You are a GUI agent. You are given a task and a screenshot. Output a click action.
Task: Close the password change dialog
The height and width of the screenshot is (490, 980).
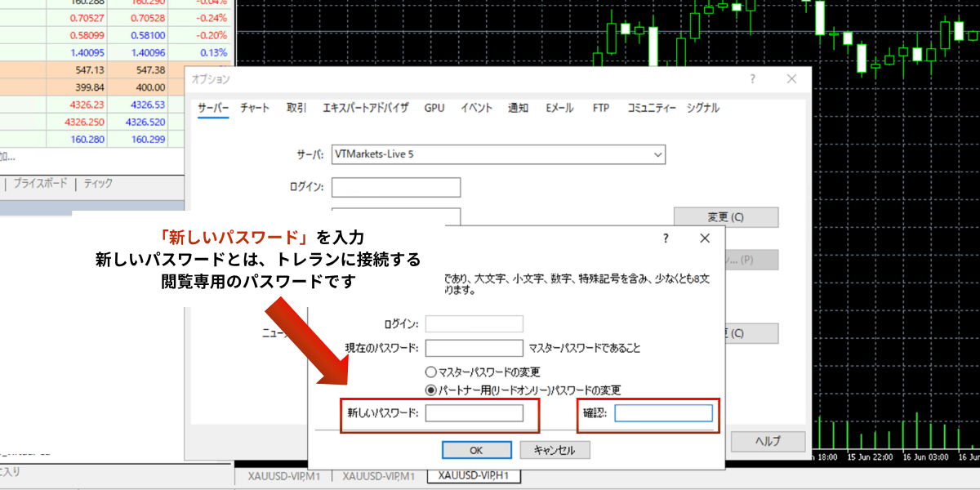(706, 238)
